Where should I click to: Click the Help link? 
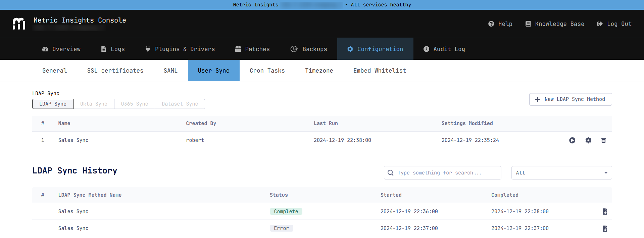[x=500, y=24]
